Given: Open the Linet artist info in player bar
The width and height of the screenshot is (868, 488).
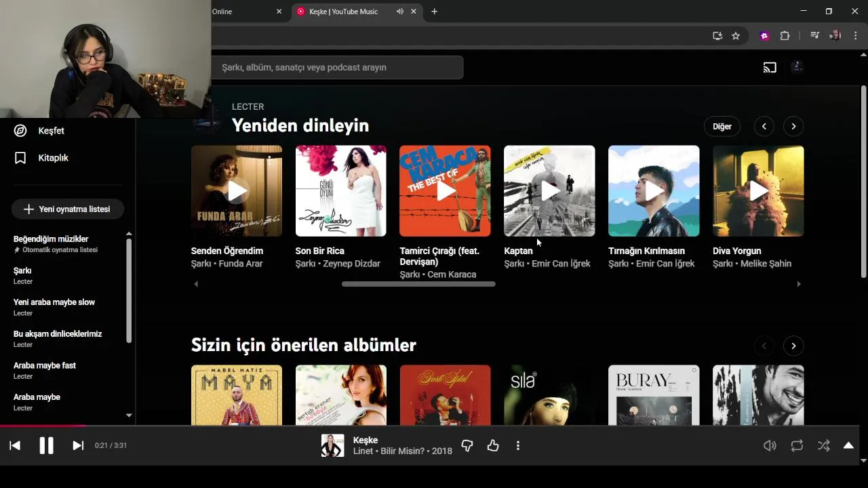Looking at the screenshot, I should click(363, 451).
